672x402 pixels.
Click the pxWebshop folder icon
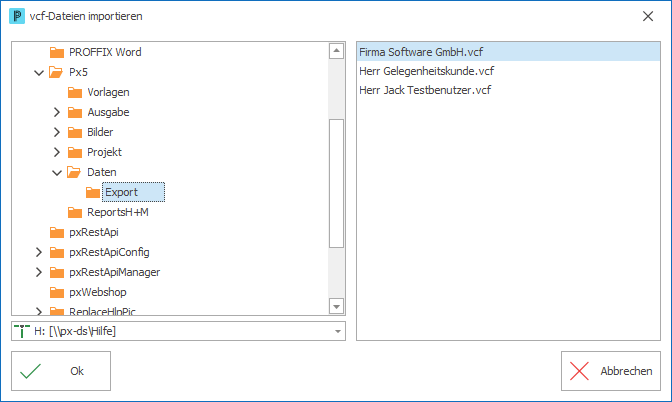tap(57, 292)
